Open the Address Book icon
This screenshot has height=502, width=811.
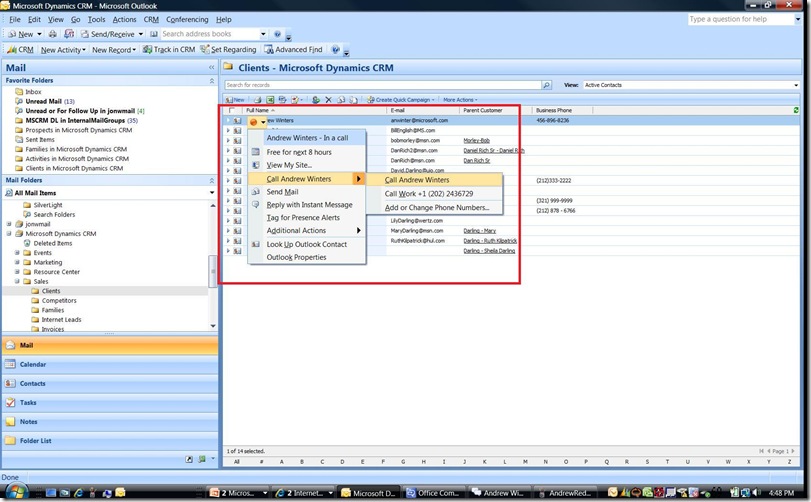pos(154,34)
